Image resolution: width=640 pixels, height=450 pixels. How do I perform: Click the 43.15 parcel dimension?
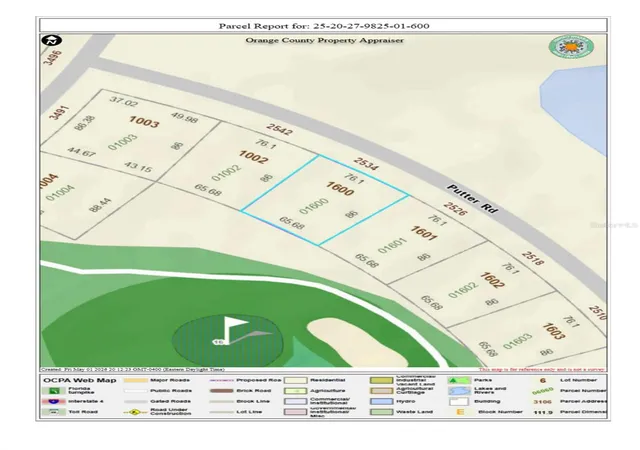point(138,167)
